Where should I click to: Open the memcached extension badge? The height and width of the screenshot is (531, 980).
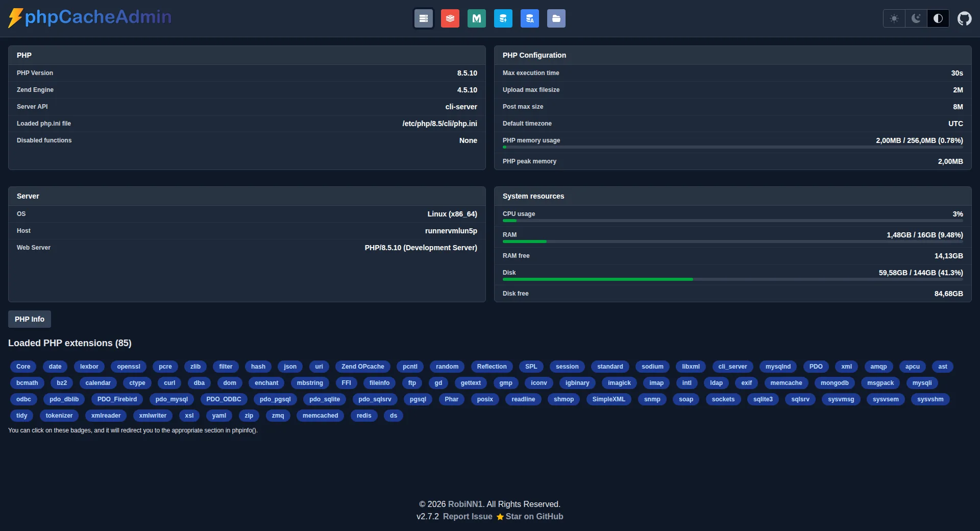pos(321,416)
